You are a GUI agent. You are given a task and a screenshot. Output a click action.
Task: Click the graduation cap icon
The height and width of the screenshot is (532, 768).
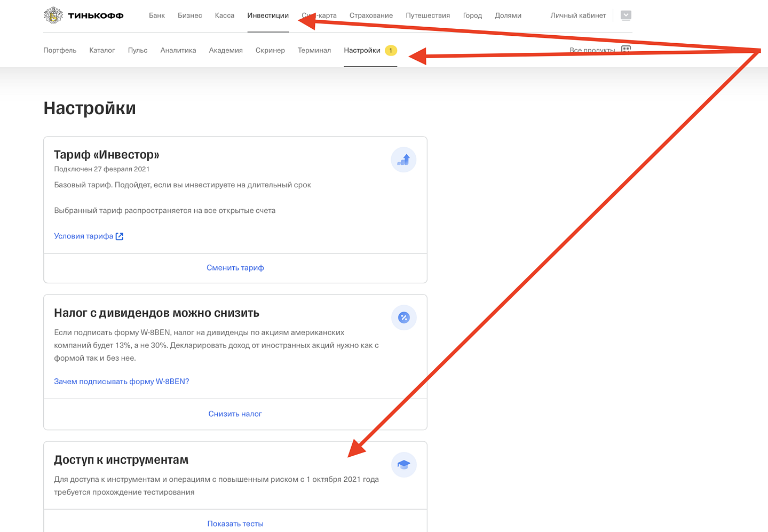tap(404, 465)
